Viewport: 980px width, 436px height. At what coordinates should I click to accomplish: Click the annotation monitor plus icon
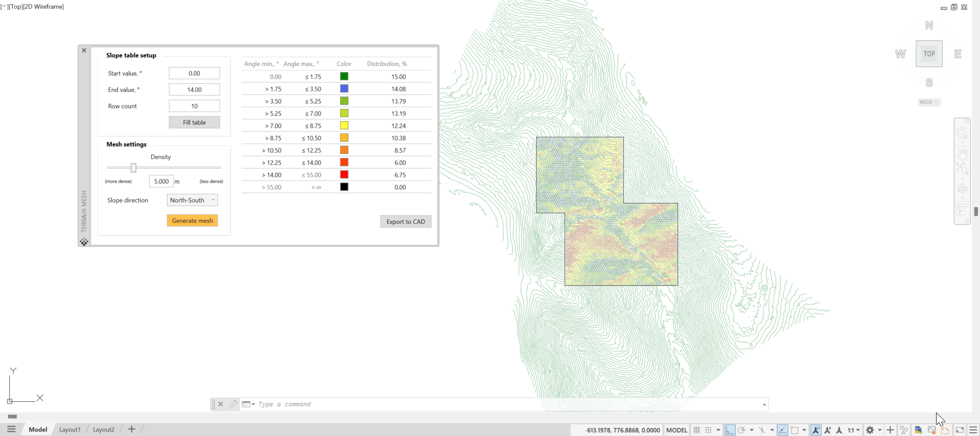(x=890, y=430)
